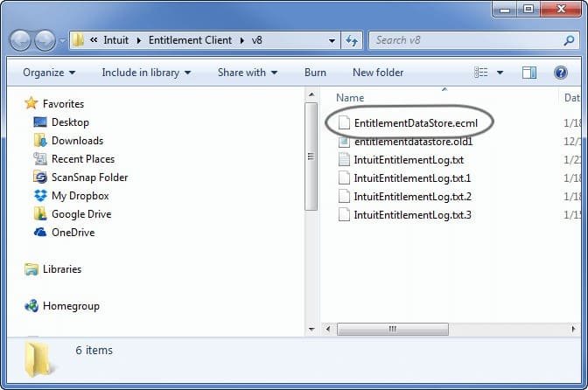This screenshot has height=390, width=588.
Task: Open My Dropbox in Favorites
Action: pyautogui.click(x=80, y=196)
